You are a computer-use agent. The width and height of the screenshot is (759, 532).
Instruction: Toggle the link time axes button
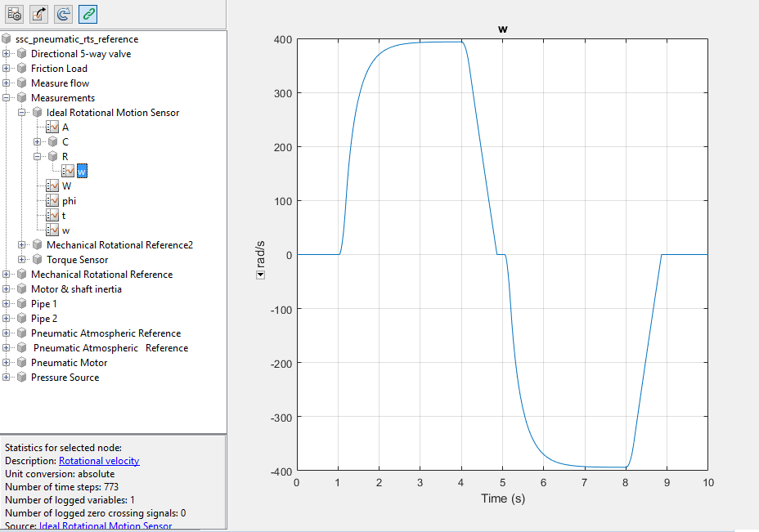click(x=88, y=14)
